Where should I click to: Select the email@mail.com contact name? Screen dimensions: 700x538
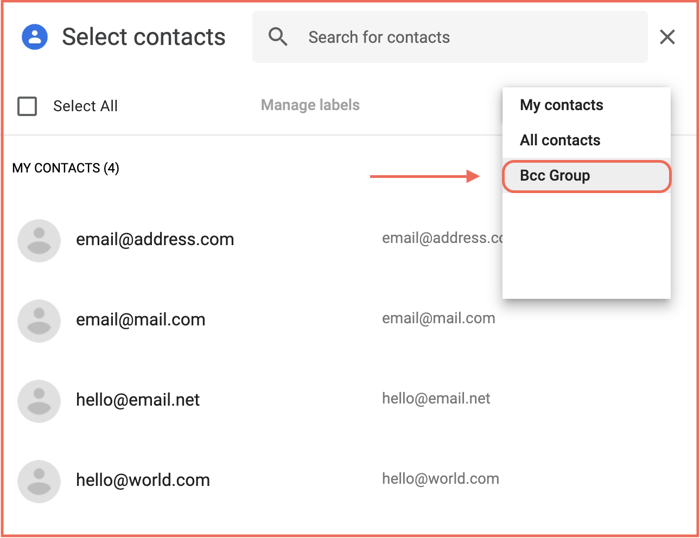pos(141,320)
